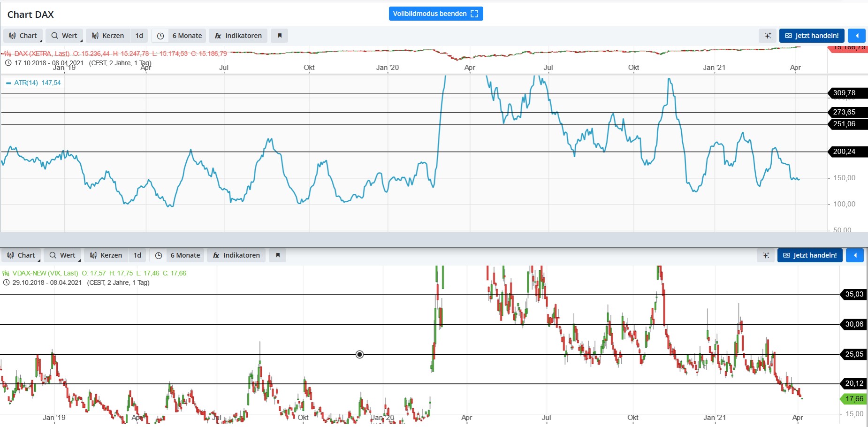Screen dimensions: 868x427
Task: Select the DAX (XETRA, Last) legend label
Action: click(x=42, y=53)
